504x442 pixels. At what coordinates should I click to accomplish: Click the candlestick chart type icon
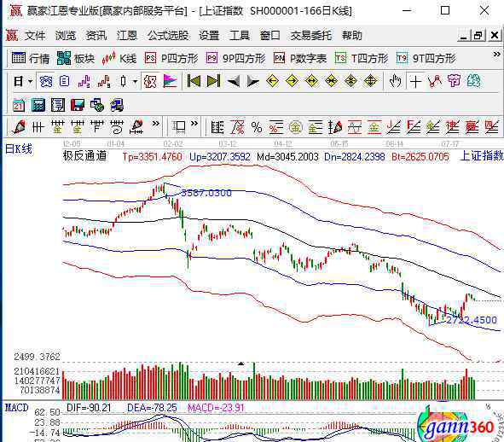tap(124, 81)
